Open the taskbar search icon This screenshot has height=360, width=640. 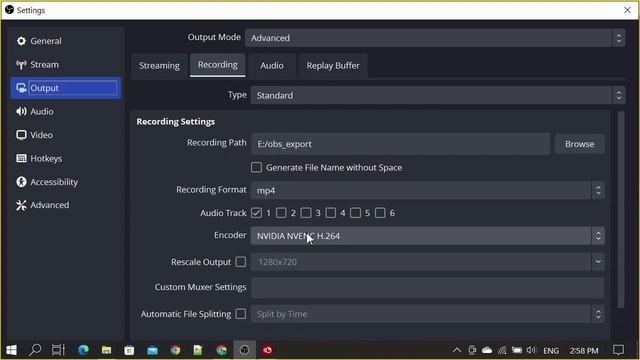point(35,350)
